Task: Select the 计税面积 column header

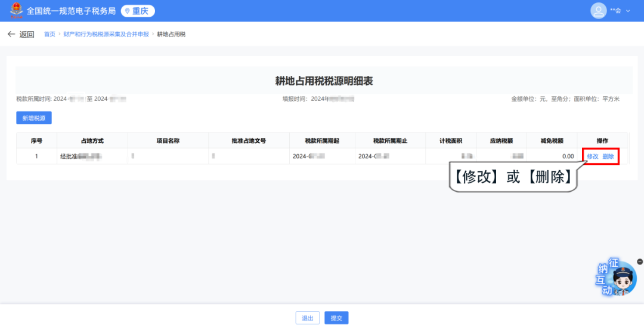Action: click(451, 141)
